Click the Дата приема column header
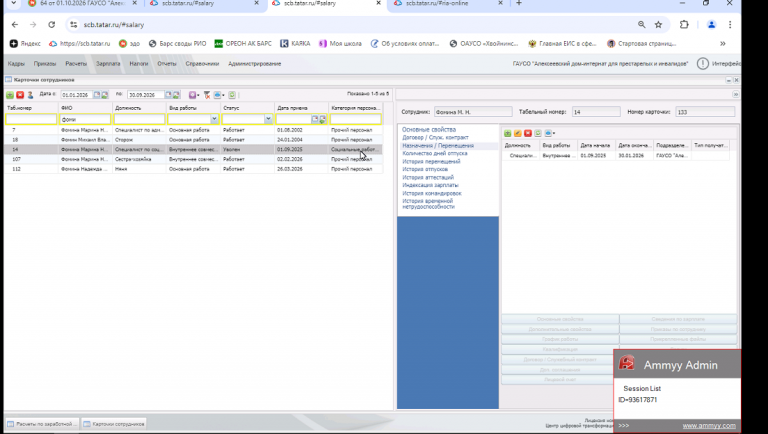 (301, 108)
